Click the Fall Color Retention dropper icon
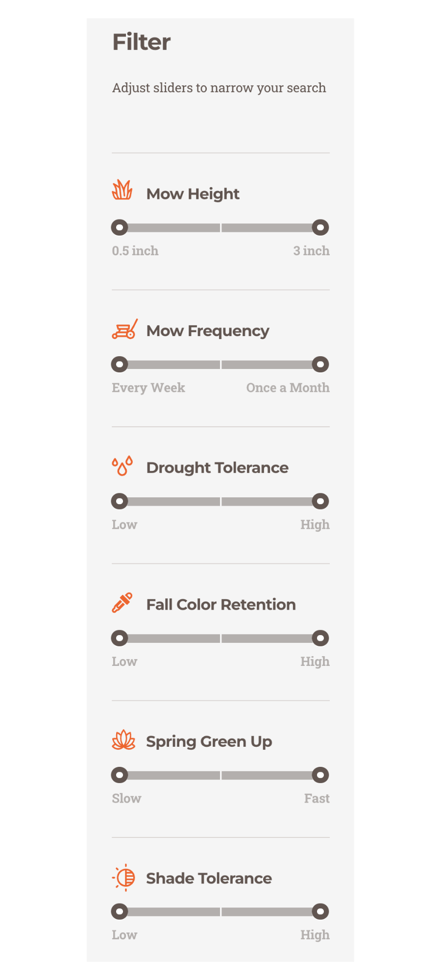 coord(122,603)
